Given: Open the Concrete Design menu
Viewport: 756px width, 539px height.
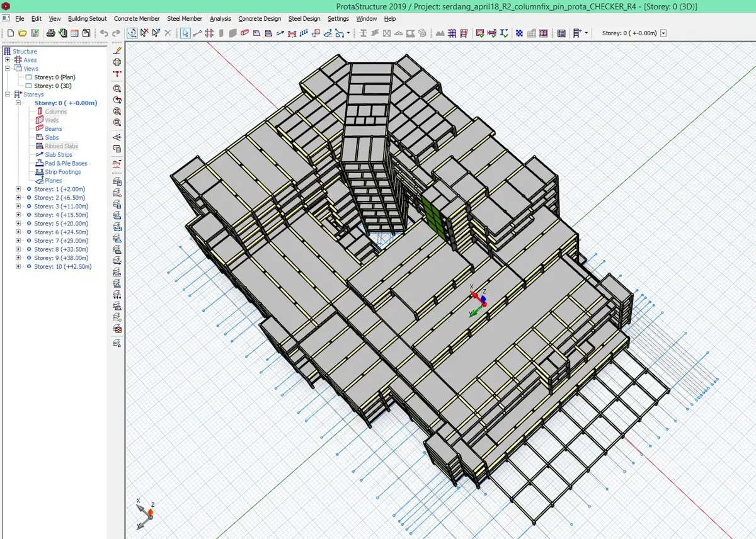Looking at the screenshot, I should click(x=259, y=19).
